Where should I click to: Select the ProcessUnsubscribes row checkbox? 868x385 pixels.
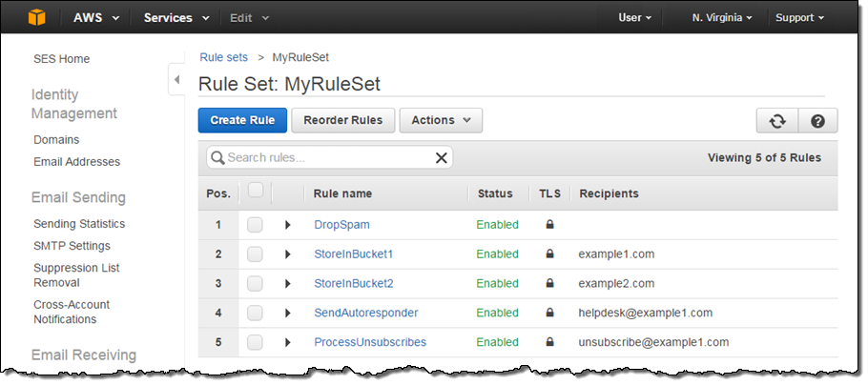tap(255, 342)
